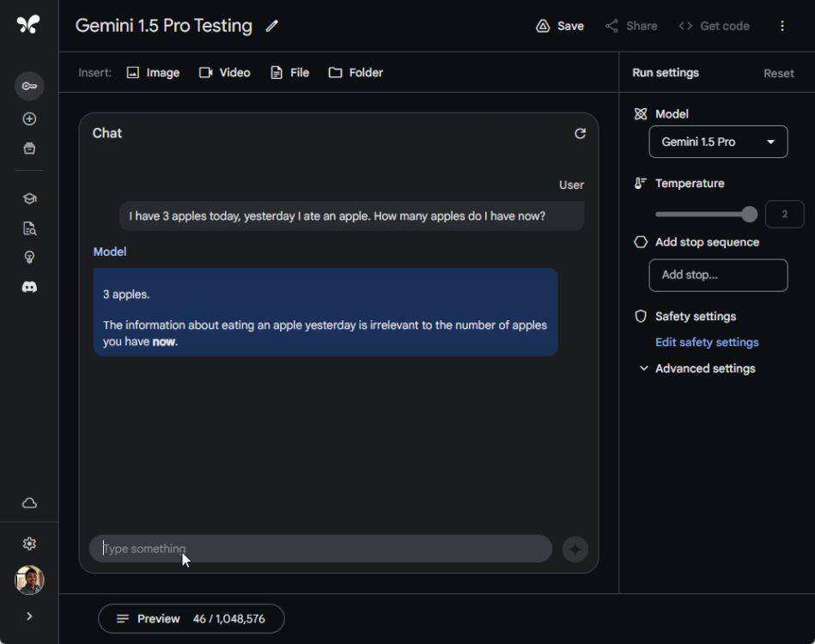Image resolution: width=815 pixels, height=644 pixels.
Task: Click the Share button
Action: 631,26
